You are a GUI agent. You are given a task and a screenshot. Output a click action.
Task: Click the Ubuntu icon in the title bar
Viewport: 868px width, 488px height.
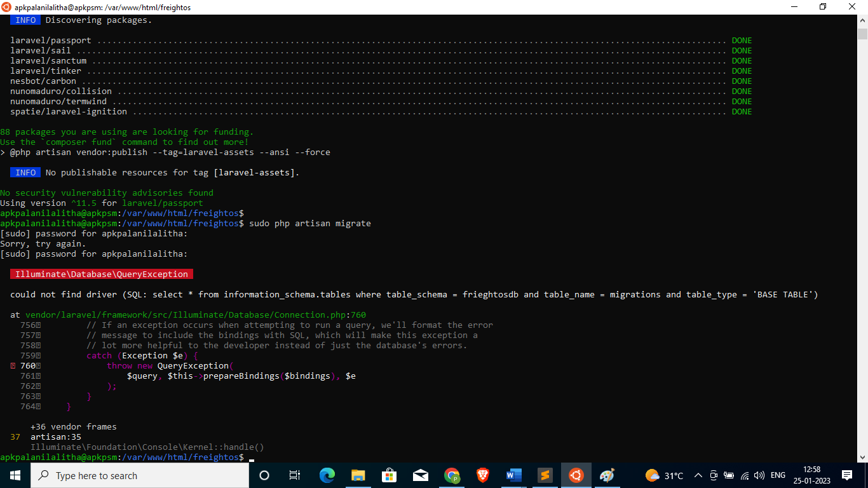point(6,7)
